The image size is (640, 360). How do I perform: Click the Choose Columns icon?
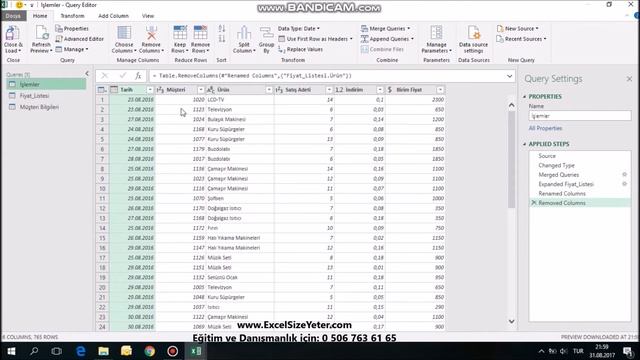click(x=124, y=33)
